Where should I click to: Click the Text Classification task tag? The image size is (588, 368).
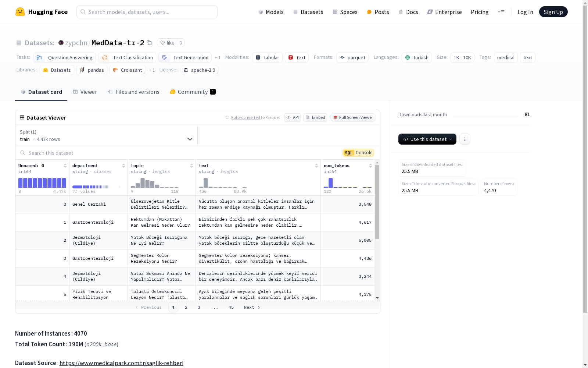coord(127,57)
